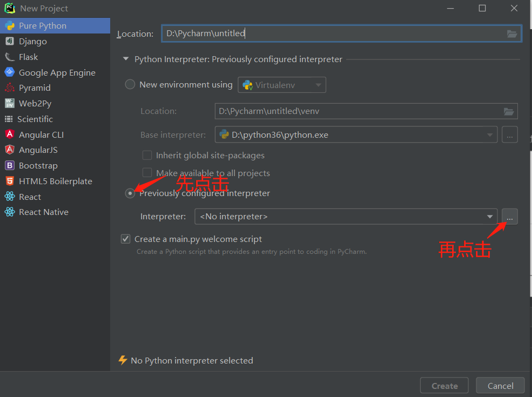This screenshot has width=532, height=397.
Task: Select Django project type
Action: tap(55, 42)
